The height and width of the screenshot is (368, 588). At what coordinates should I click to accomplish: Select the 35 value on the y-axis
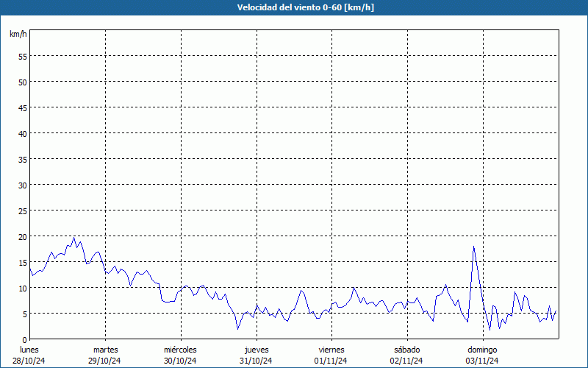tap(23, 159)
